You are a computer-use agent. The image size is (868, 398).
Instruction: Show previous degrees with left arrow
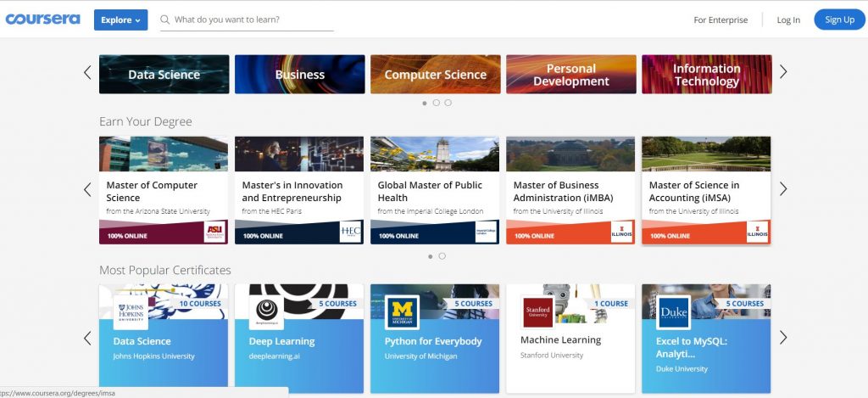click(87, 189)
